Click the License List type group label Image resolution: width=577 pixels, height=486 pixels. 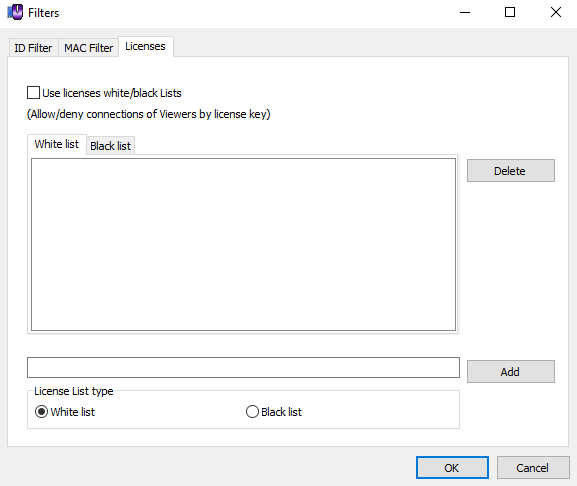74,391
